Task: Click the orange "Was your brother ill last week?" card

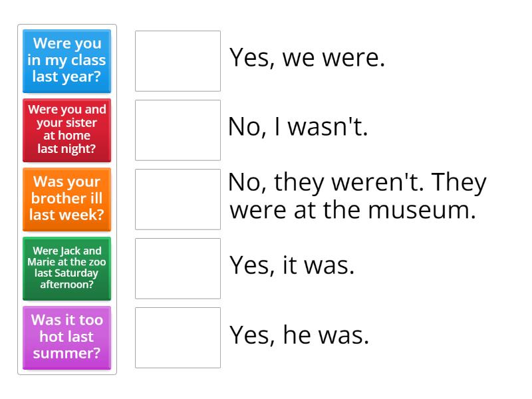Action: [66, 199]
